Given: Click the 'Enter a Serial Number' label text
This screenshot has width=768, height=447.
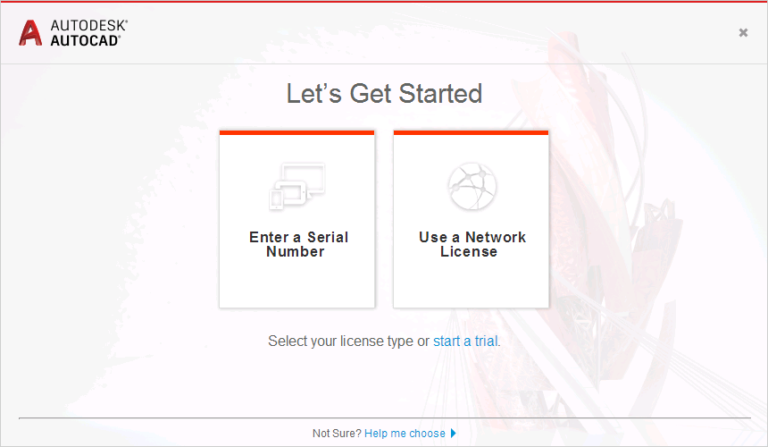Looking at the screenshot, I should tap(298, 244).
